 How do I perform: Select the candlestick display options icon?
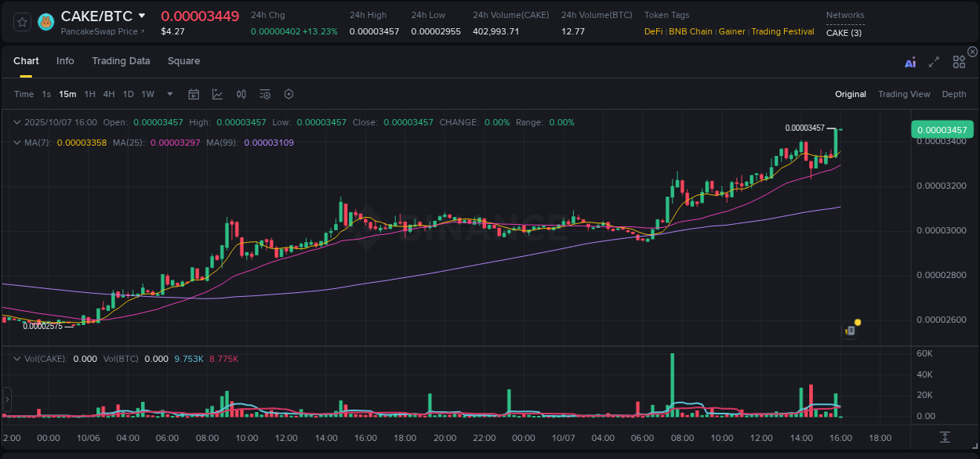click(241, 94)
